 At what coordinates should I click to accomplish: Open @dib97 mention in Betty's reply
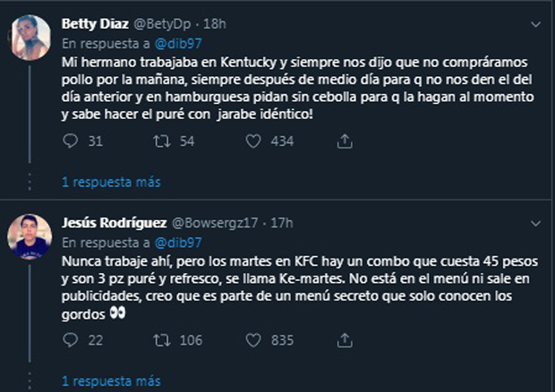click(172, 42)
